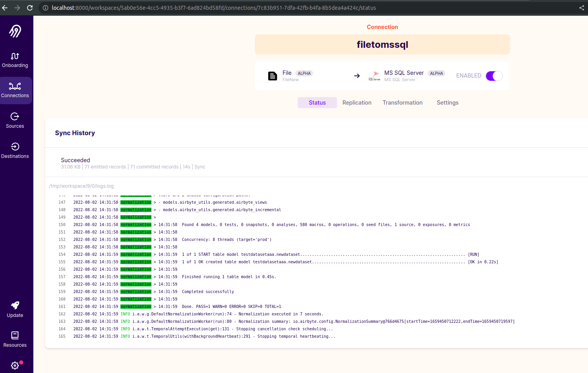588x373 pixels.
Task: Open the Onboarding page
Action: (15, 60)
